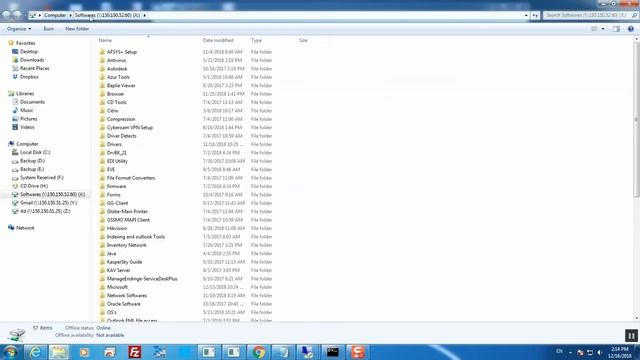
Task: Expand the arrow after Softwares (X:) breadcrumb
Action: coord(144,15)
